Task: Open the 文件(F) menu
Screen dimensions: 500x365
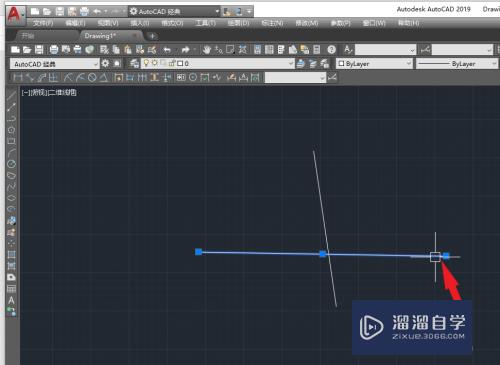Action: tap(43, 23)
